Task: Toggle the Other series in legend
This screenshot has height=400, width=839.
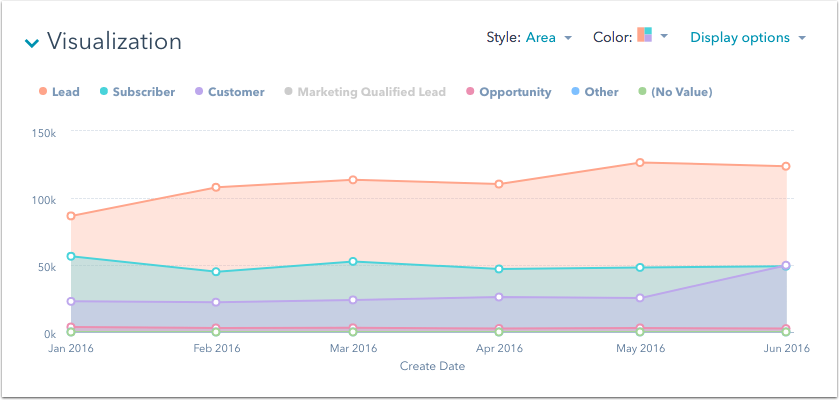Action: [594, 92]
